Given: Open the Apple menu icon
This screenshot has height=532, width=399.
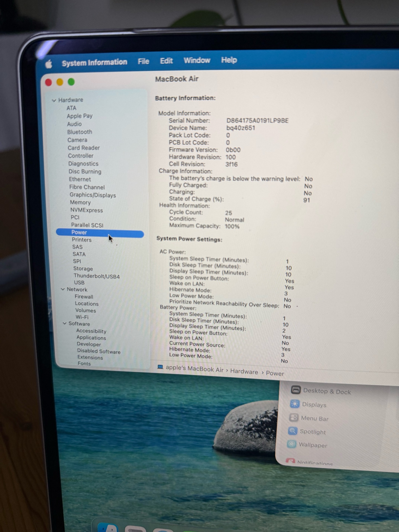Looking at the screenshot, I should click(49, 64).
